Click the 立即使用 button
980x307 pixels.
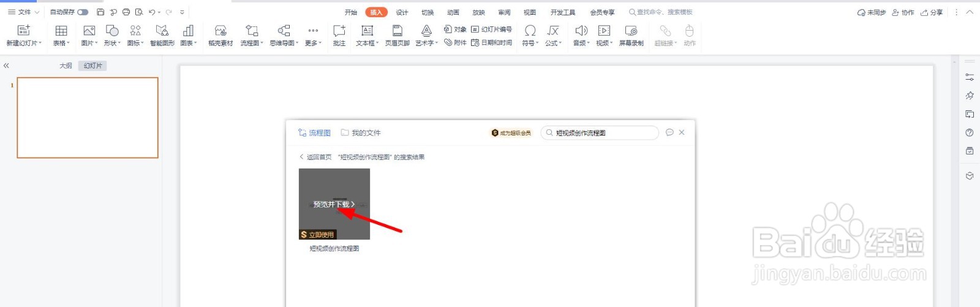(317, 235)
